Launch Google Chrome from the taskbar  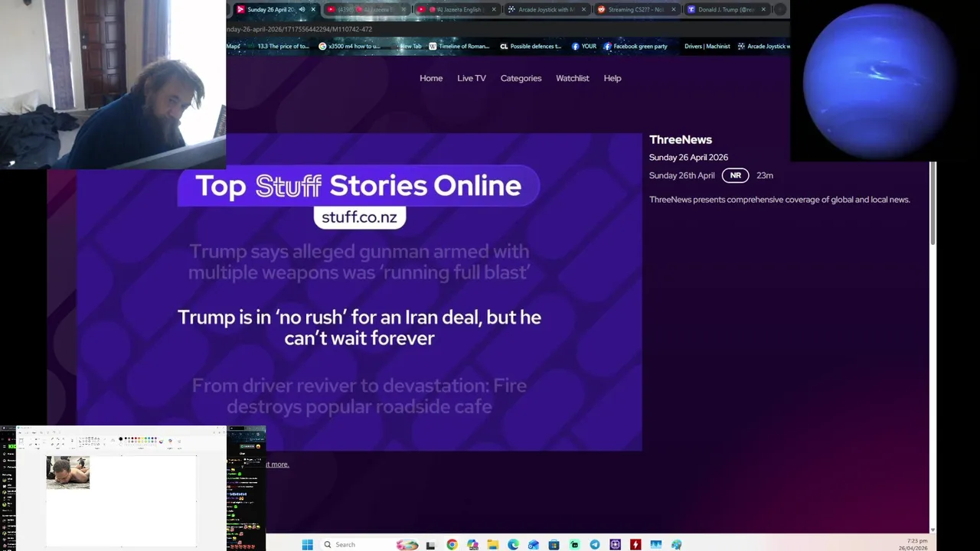click(x=452, y=545)
